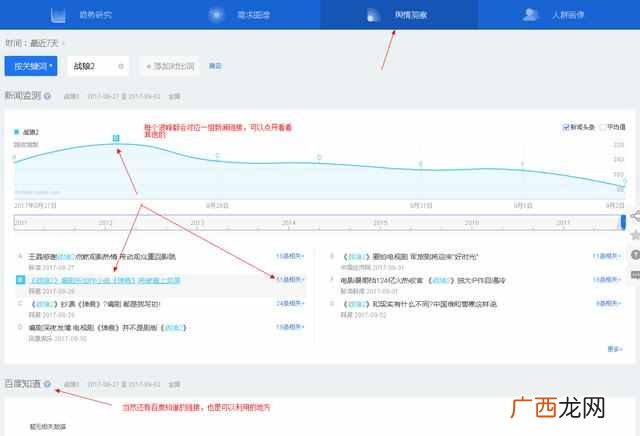Click the 战狼2 legend square in the chart
640x436 pixels.
point(17,131)
